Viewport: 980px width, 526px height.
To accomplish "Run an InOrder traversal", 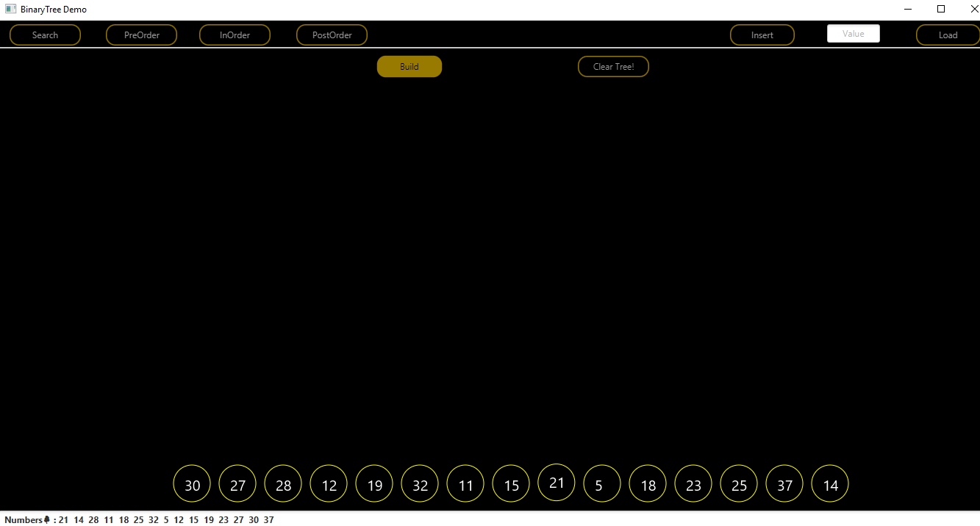I will 235,35.
